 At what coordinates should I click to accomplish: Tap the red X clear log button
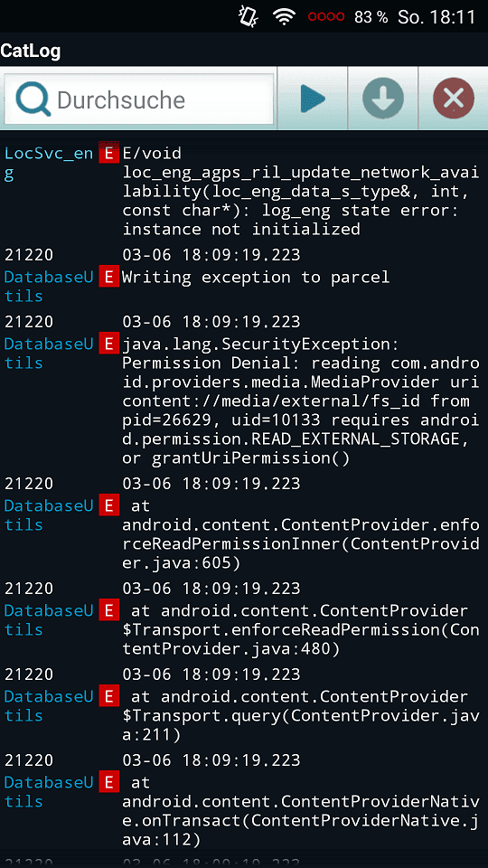point(454,99)
